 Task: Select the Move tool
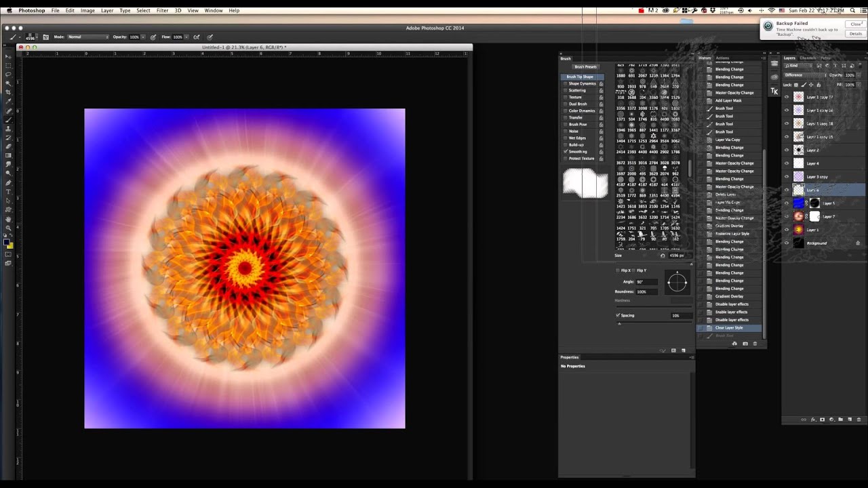(x=9, y=57)
